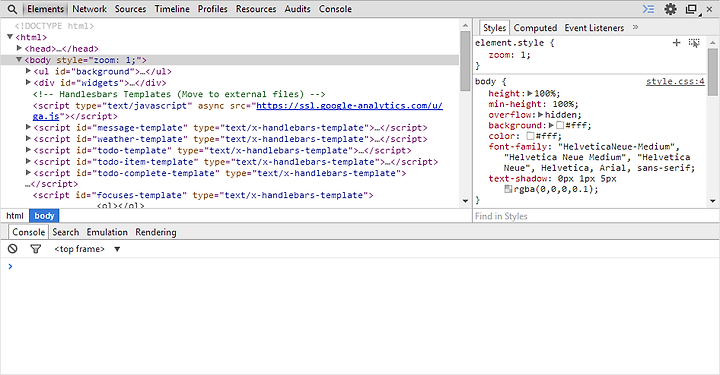Expand the ul background node
Image resolution: width=720 pixels, height=375 pixels.
[28, 71]
